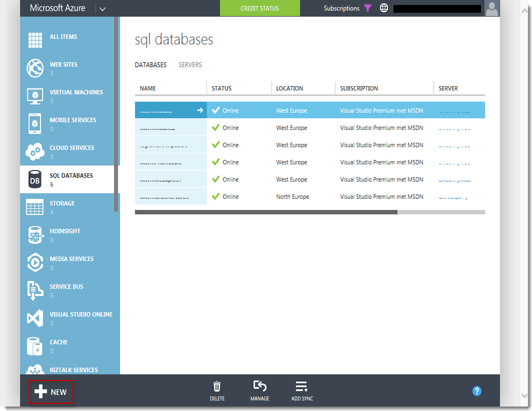The image size is (532, 411).
Task: Select the Virtual Machines monitor icon
Action: click(35, 96)
